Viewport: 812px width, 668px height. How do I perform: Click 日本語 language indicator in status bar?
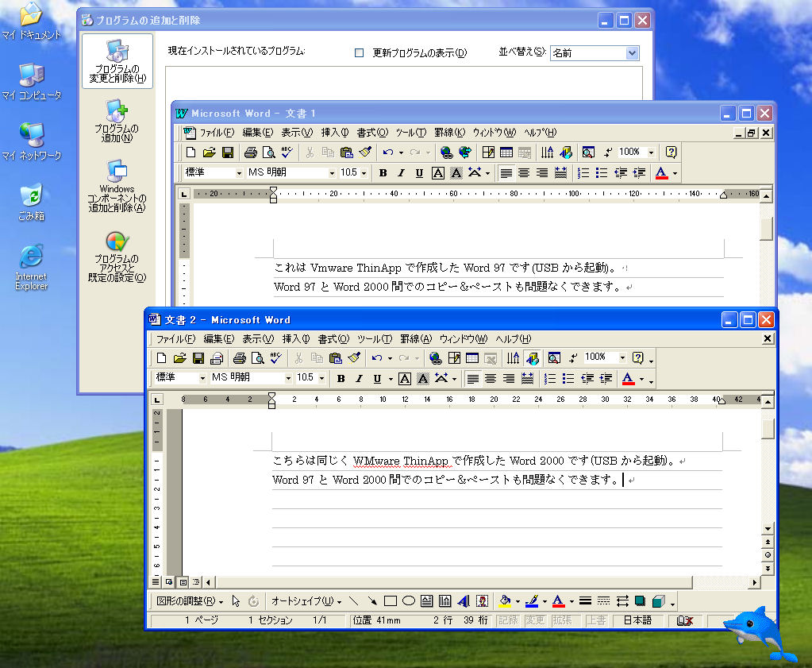tap(637, 620)
